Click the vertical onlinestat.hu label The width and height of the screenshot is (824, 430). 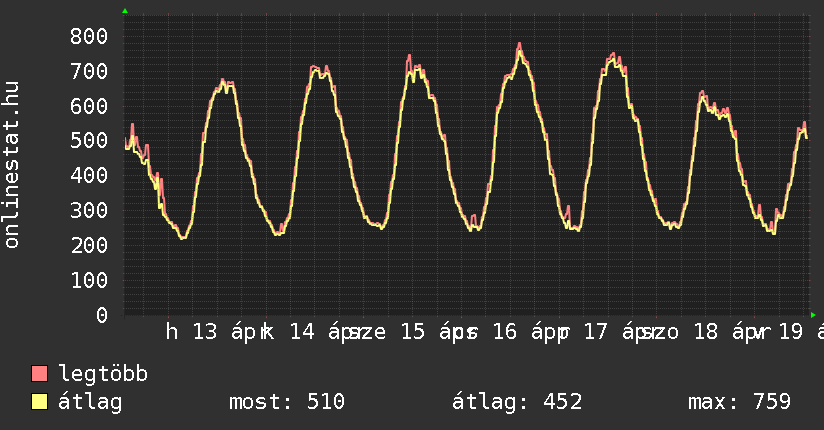pyautogui.click(x=13, y=165)
